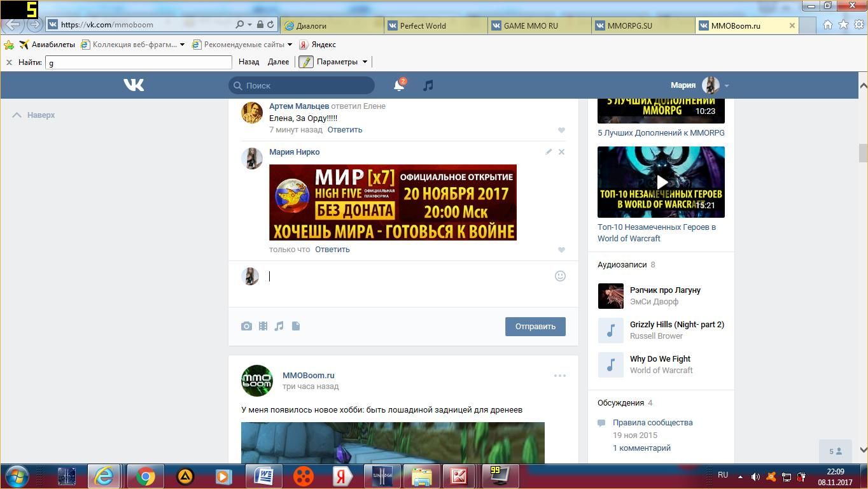Edit Мария Нирко's comment with pencil icon
This screenshot has width=868, height=489.
point(549,152)
